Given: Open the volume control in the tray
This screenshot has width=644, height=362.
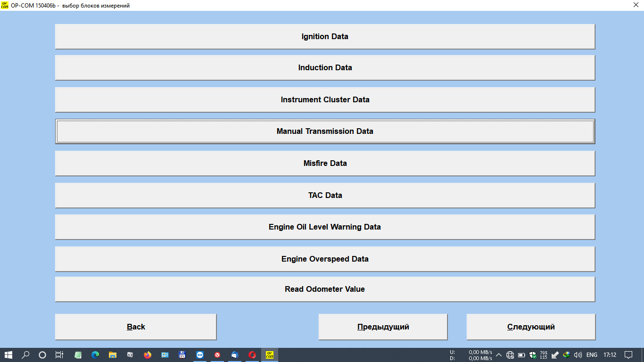Looking at the screenshot, I should [578, 355].
